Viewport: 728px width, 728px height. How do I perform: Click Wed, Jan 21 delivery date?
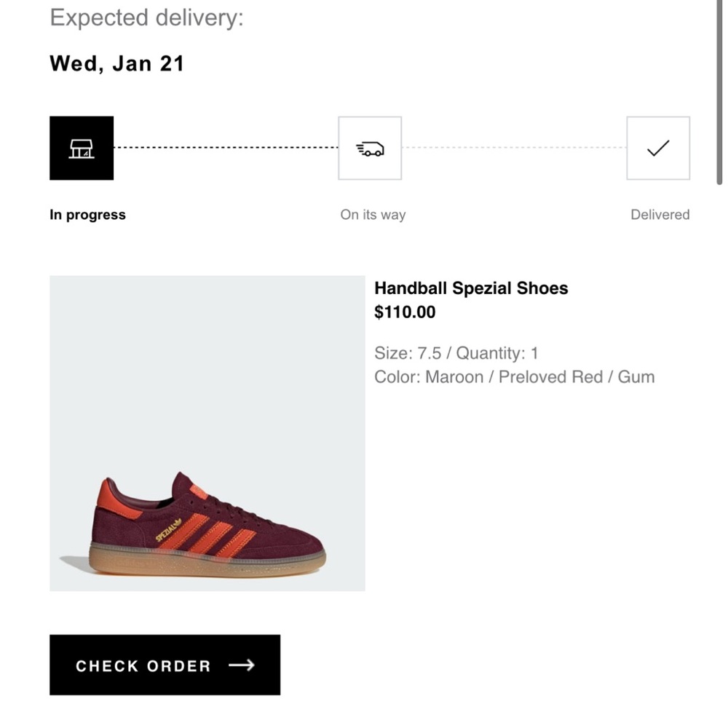click(x=116, y=63)
